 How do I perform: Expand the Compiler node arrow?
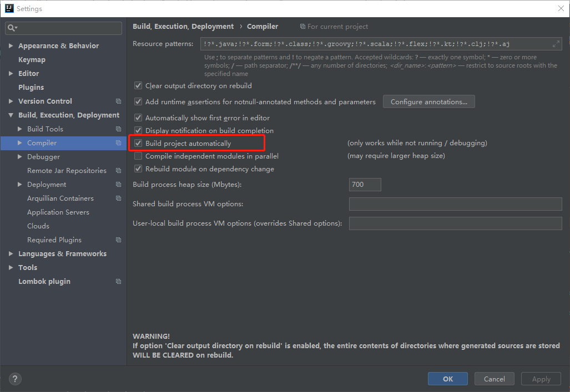[19, 143]
